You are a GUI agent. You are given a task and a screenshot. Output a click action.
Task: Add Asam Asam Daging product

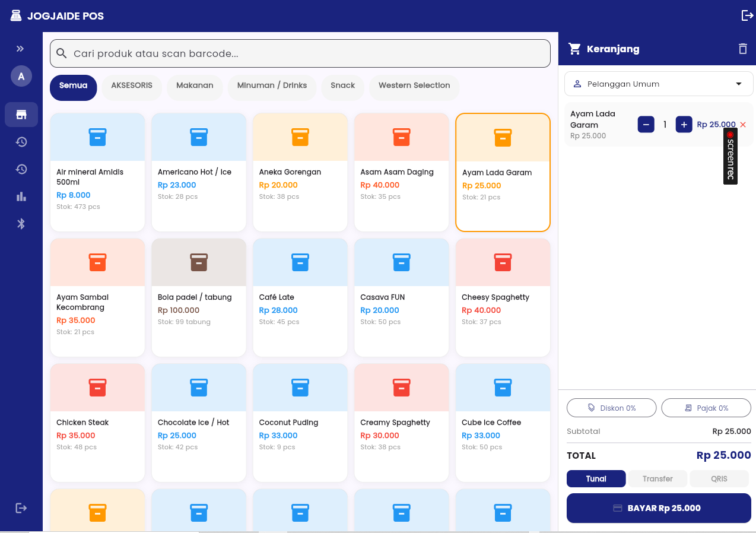pyautogui.click(x=402, y=172)
